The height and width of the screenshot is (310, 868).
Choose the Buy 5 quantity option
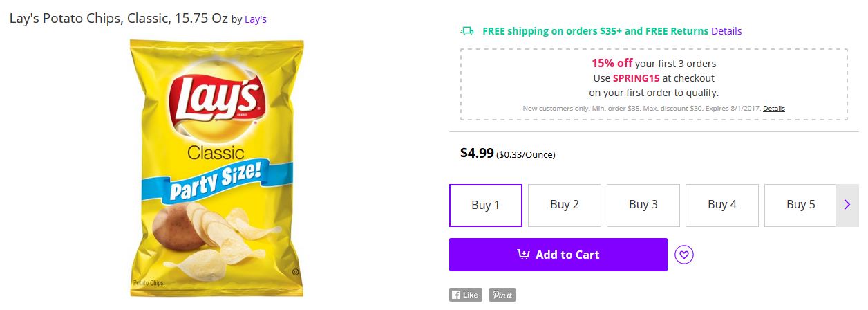(x=800, y=205)
